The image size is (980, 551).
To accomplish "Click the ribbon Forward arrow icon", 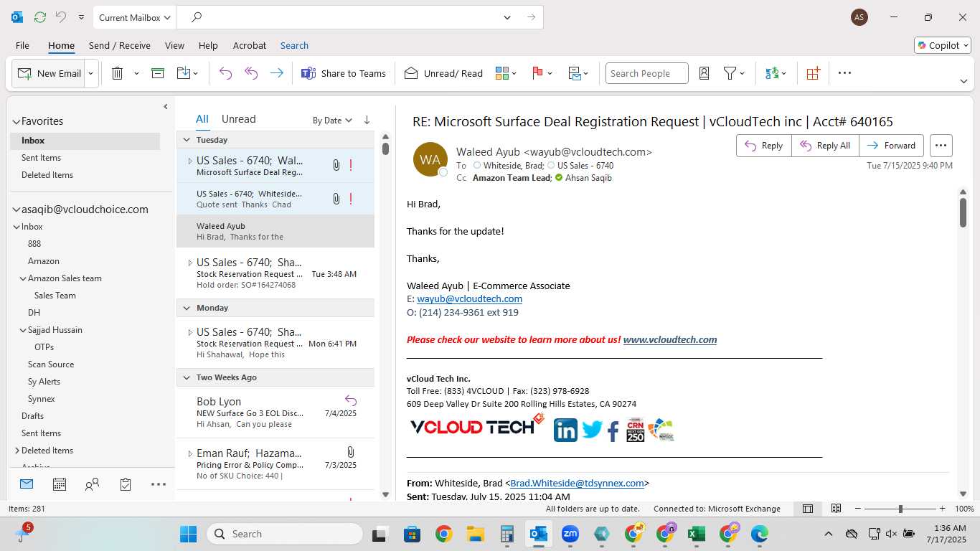I will pyautogui.click(x=276, y=73).
